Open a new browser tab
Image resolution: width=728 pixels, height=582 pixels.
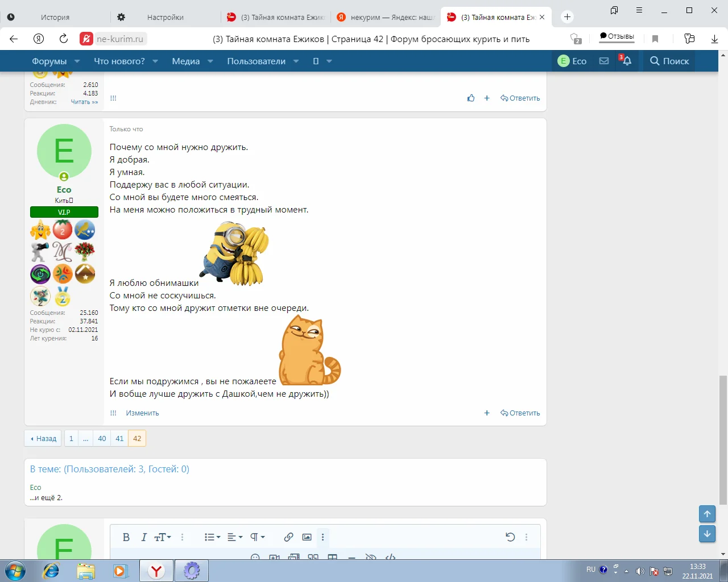pyautogui.click(x=567, y=17)
